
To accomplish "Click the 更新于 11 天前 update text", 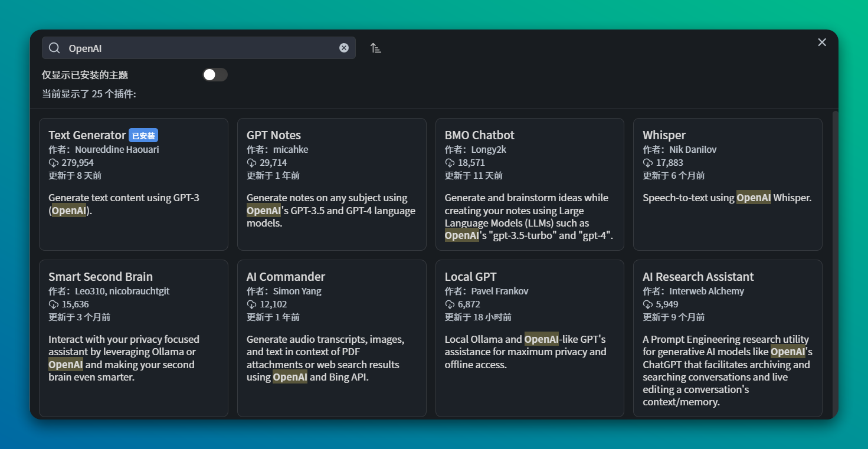I will coord(474,176).
